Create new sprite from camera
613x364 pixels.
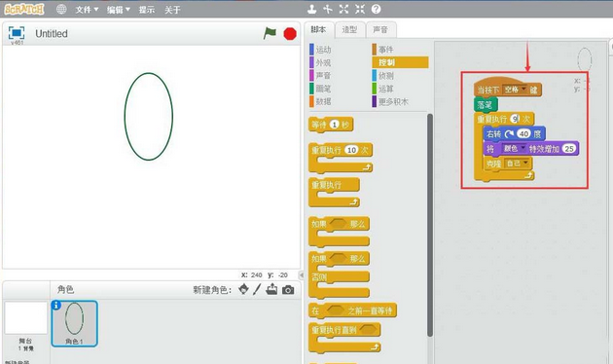tap(288, 290)
